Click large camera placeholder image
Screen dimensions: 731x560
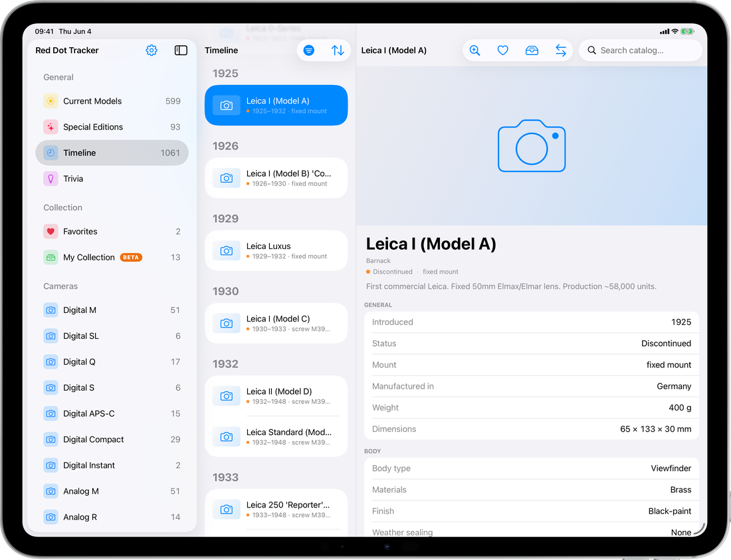tap(532, 146)
